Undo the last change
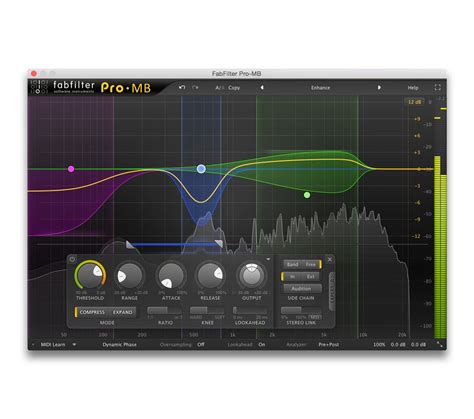 [x=182, y=87]
